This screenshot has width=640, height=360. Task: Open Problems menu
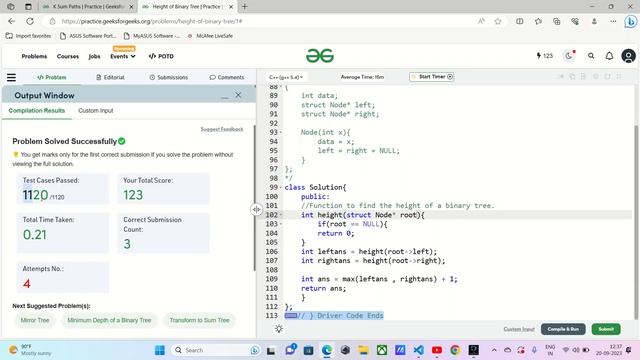point(34,56)
